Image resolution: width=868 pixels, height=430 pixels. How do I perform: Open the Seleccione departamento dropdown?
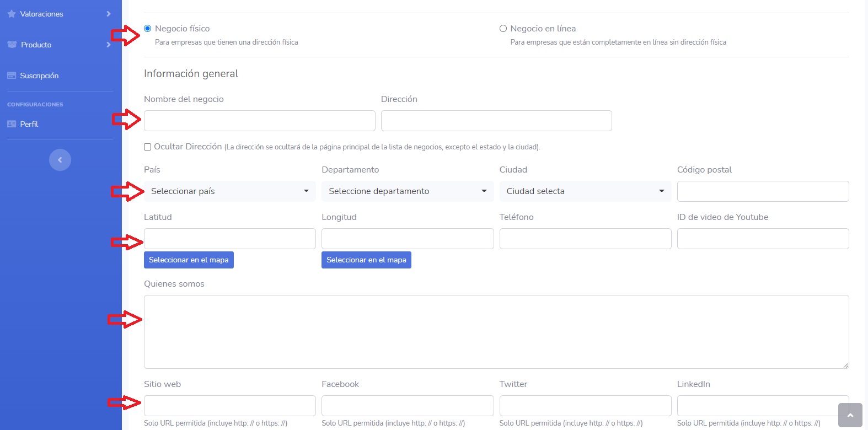point(407,191)
